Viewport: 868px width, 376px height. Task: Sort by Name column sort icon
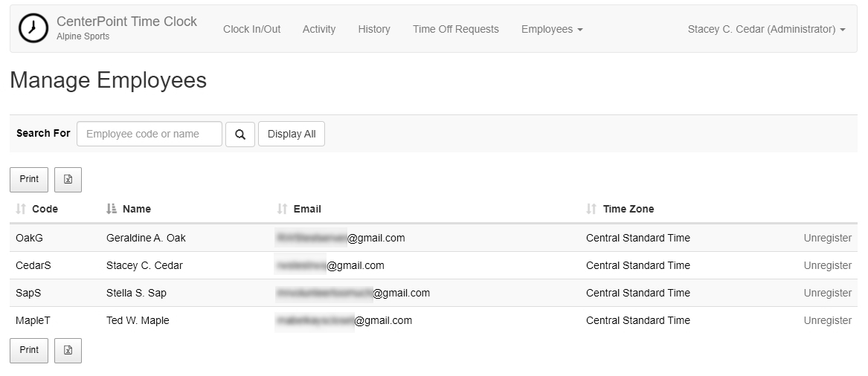click(112, 210)
